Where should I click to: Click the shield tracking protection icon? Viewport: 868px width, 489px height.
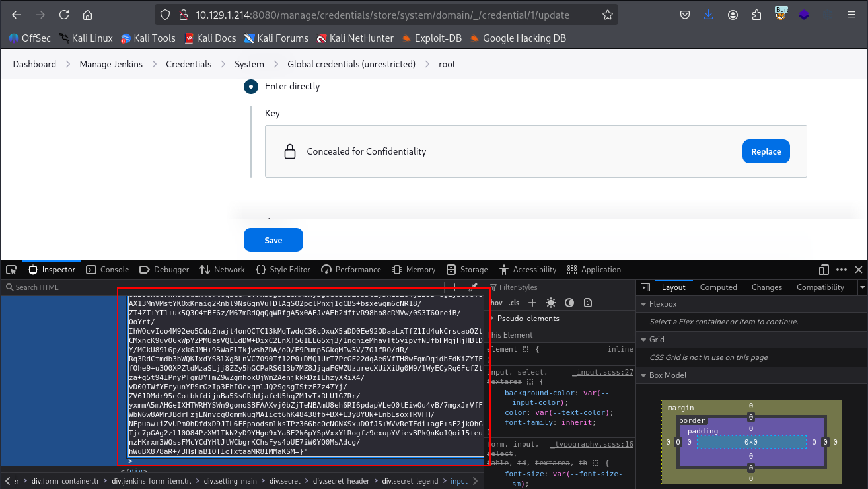pyautogui.click(x=166, y=15)
